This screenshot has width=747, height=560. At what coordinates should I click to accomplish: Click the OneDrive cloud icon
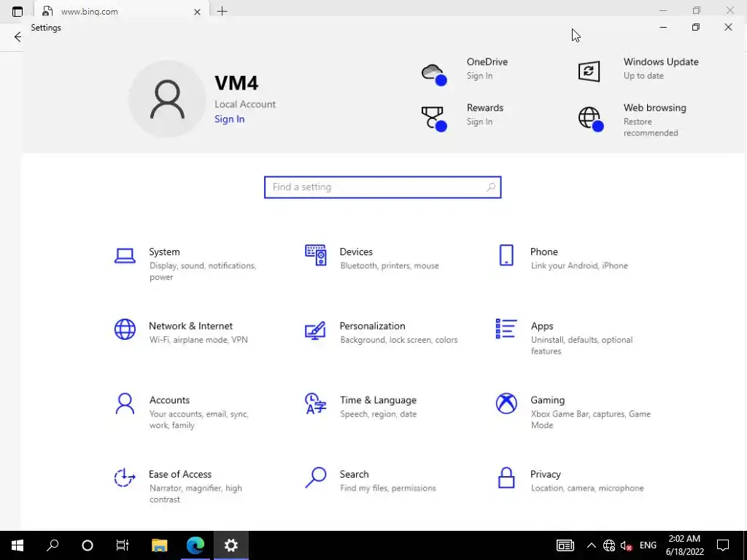click(x=434, y=74)
